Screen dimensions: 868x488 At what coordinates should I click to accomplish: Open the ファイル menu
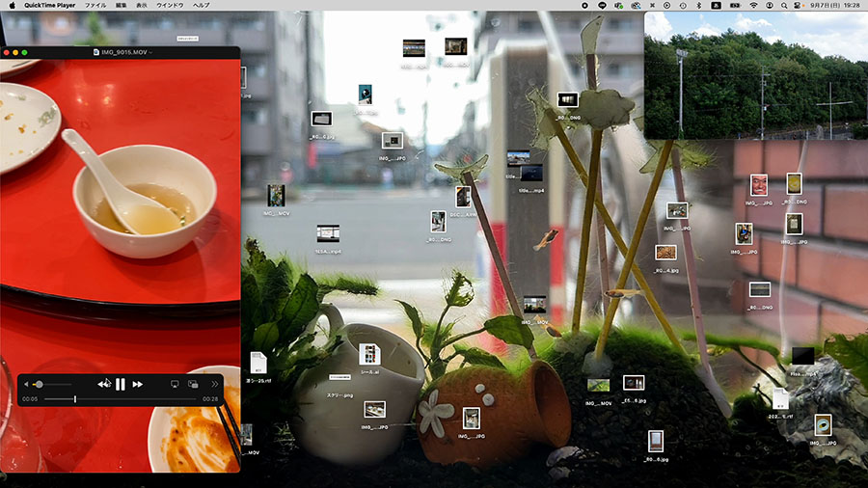95,6
